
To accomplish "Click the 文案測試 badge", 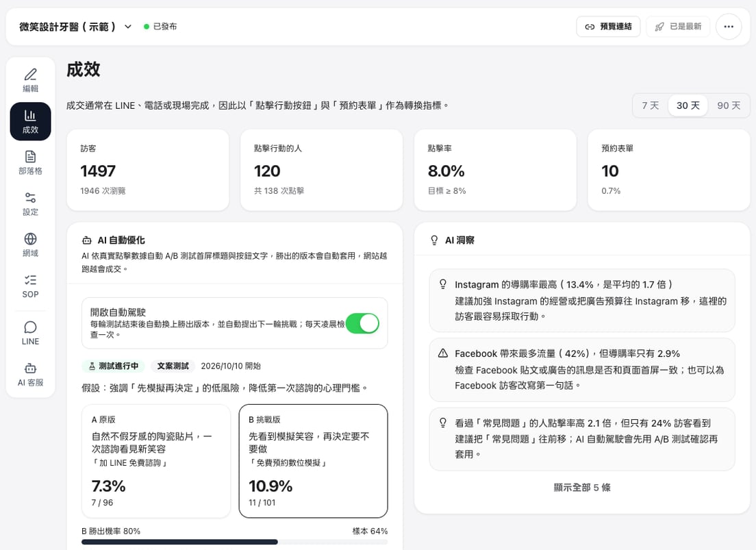I will [173, 366].
